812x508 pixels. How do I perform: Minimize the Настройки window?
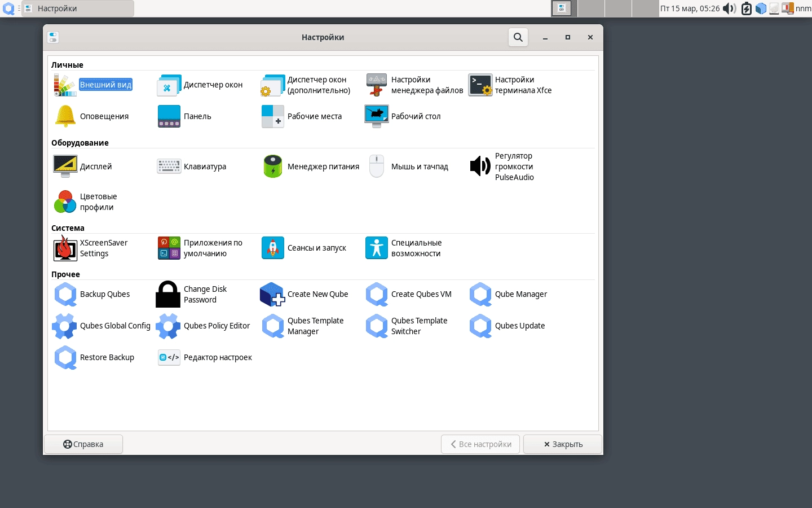coord(545,37)
